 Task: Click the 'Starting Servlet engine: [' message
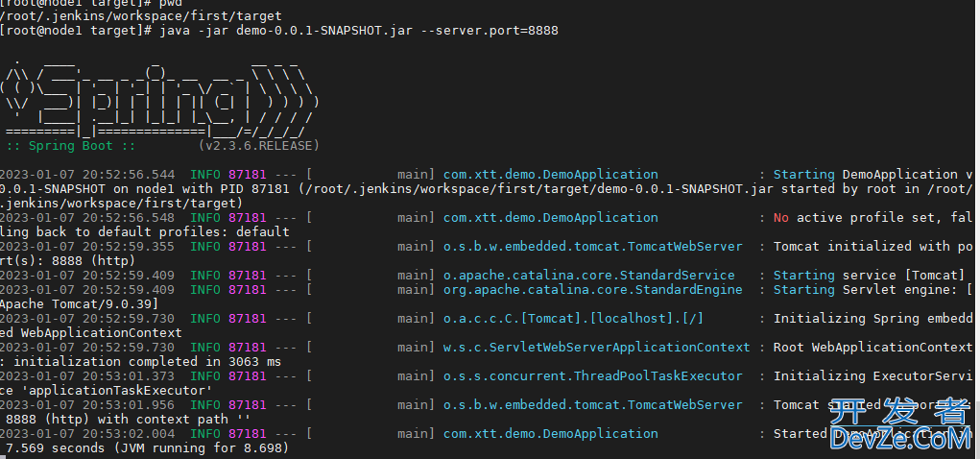pos(873,290)
